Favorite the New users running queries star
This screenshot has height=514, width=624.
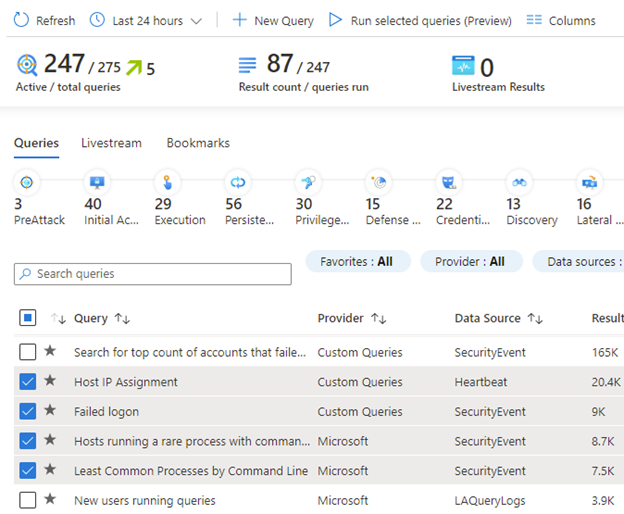coord(50,499)
